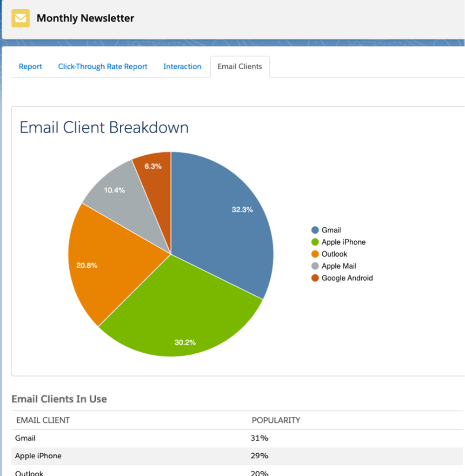Click the Google Android legend marker
465x476 pixels.
point(315,278)
